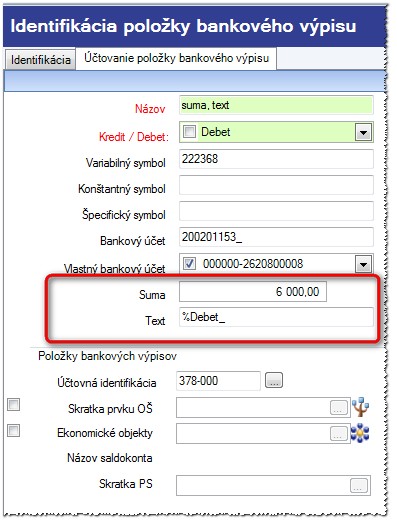This screenshot has width=397, height=525.
Task: Click the Text field containing %Debet_
Action: point(276,317)
